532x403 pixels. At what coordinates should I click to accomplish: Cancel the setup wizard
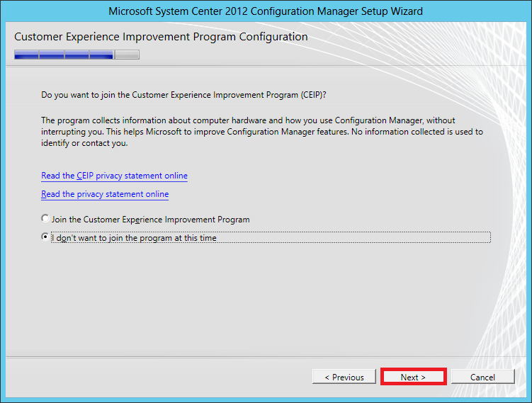pyautogui.click(x=482, y=377)
